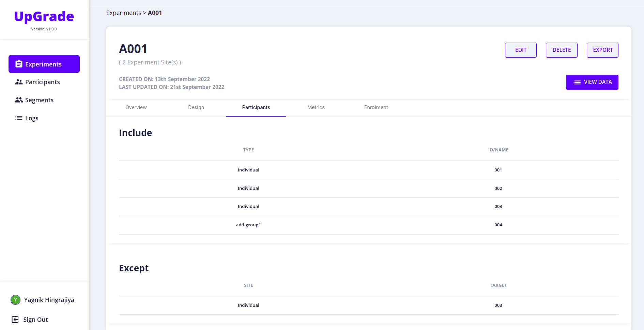Switch to the Metrics tab
The image size is (644, 330).
click(316, 107)
